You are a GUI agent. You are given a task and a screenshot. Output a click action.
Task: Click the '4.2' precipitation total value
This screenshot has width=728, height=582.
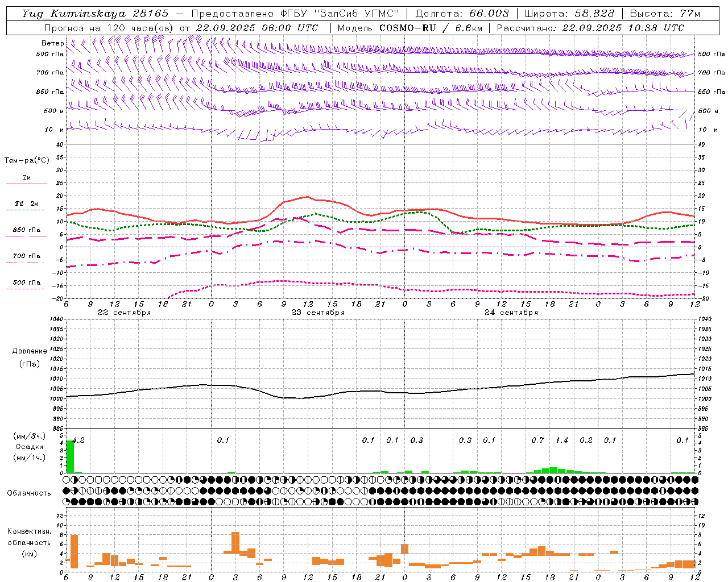(78, 440)
